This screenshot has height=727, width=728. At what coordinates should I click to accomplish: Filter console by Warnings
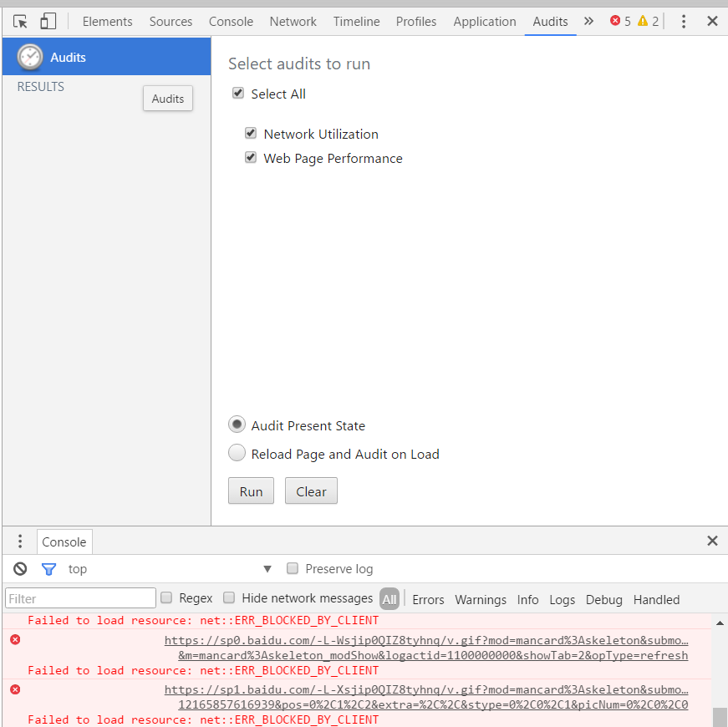tap(481, 600)
